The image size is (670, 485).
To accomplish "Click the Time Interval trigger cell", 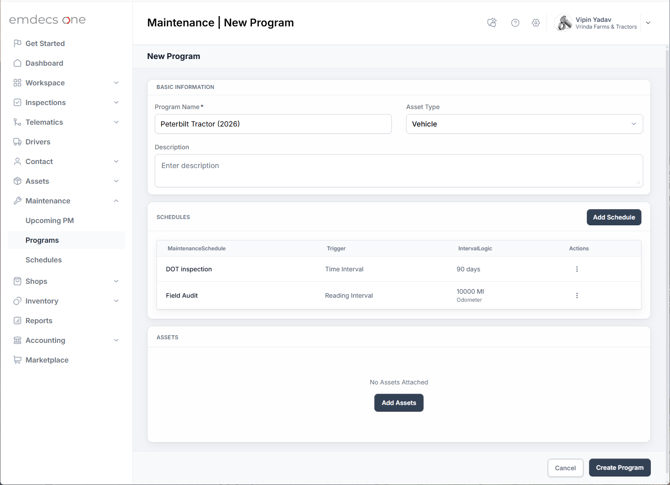I will (x=344, y=269).
